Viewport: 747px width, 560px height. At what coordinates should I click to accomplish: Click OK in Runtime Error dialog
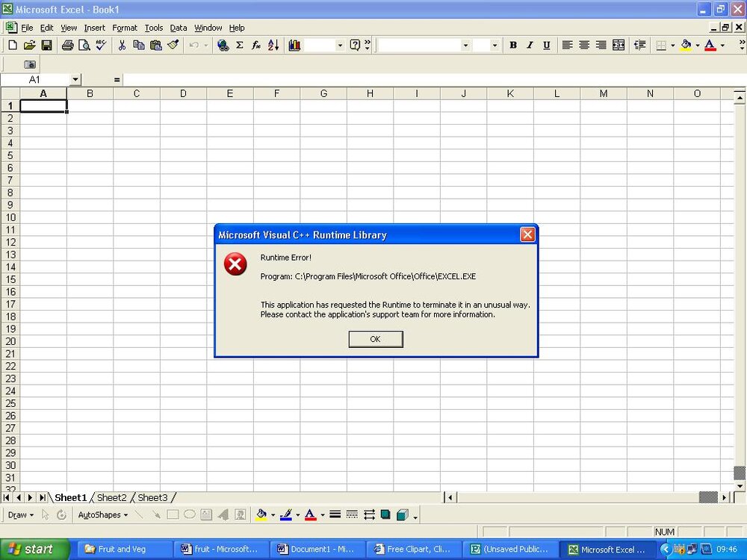(x=376, y=339)
